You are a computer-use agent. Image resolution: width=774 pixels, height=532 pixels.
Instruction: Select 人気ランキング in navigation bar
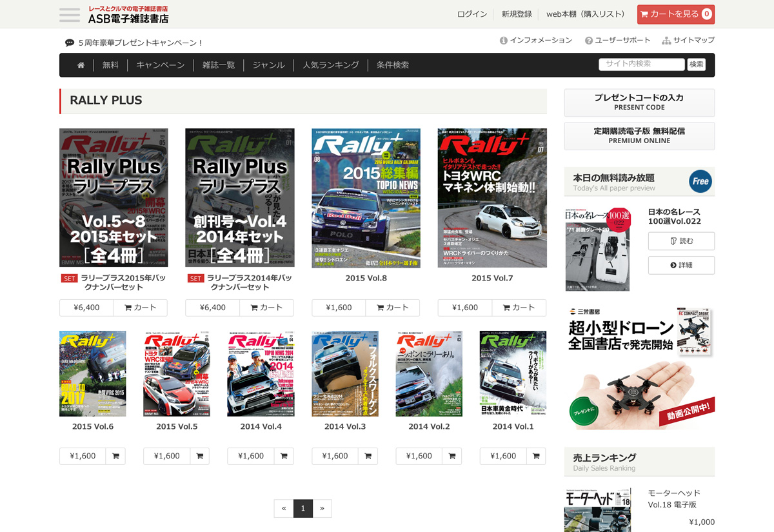(x=330, y=65)
